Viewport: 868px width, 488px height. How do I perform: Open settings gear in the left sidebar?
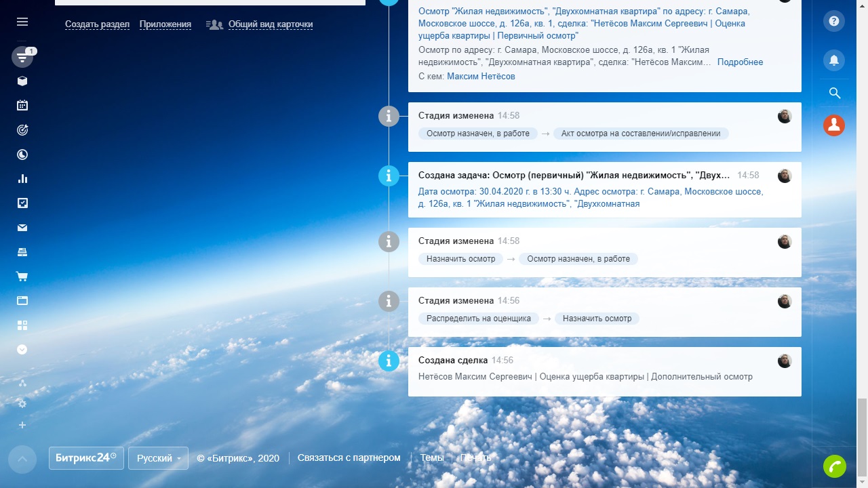[22, 404]
